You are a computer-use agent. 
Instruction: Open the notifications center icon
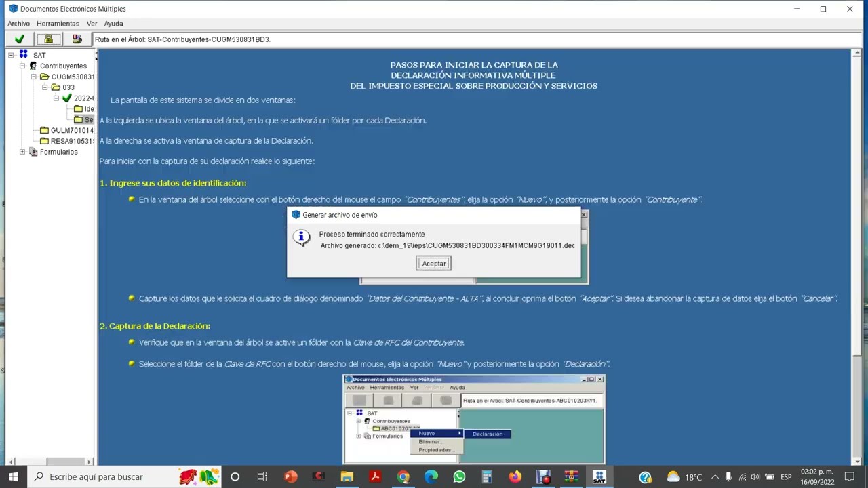850,477
